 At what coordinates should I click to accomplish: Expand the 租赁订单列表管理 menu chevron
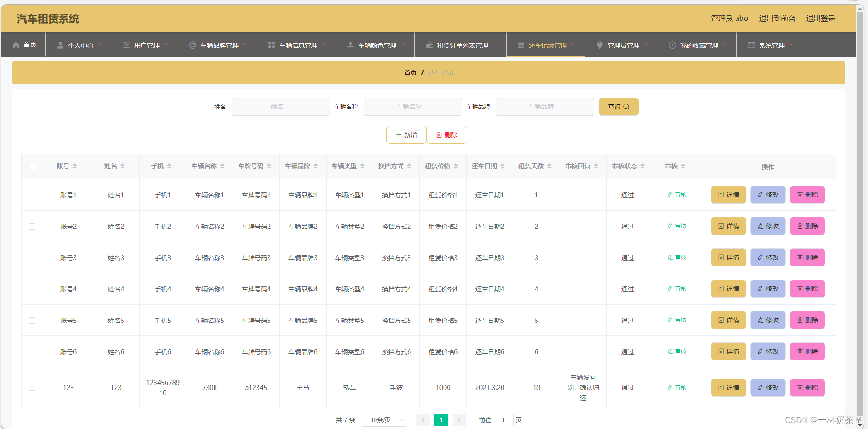(494, 44)
